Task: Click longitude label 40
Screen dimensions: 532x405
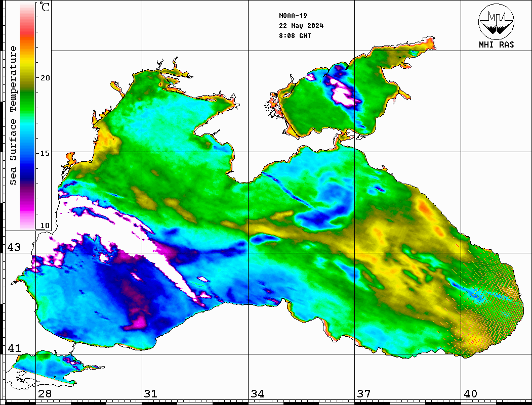Action: click(x=470, y=393)
